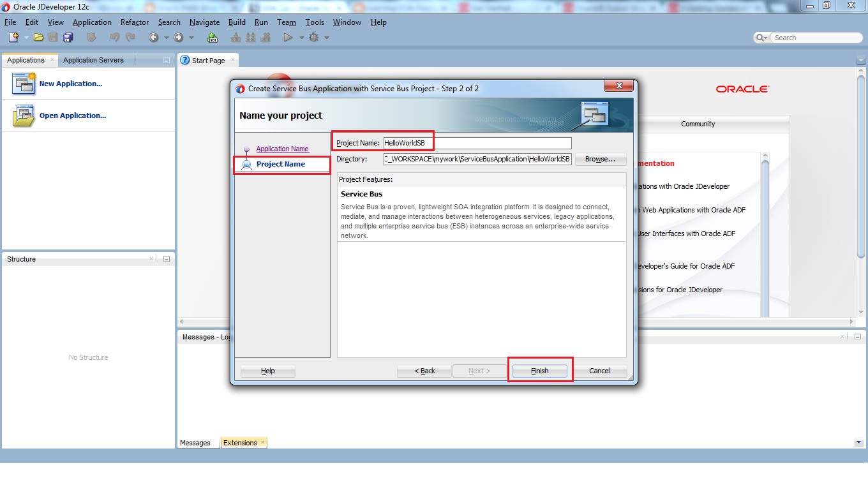Click the Cancel button in wizard
868x490 pixels.
599,371
